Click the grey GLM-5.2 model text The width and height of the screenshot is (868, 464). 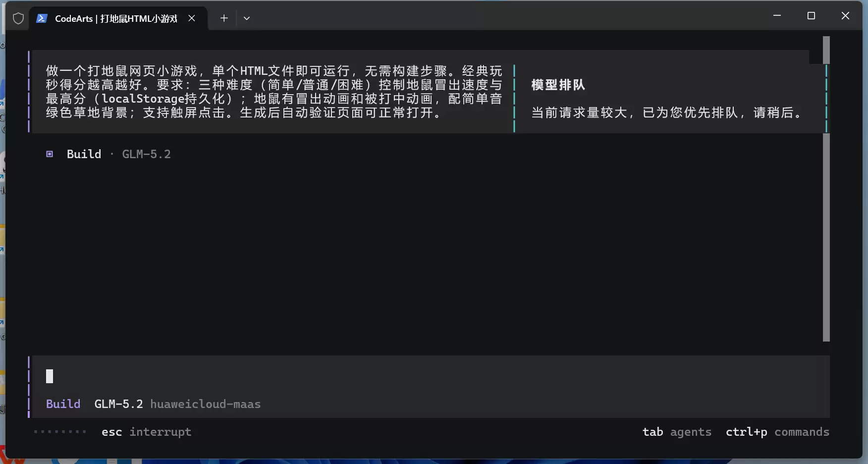(146, 154)
